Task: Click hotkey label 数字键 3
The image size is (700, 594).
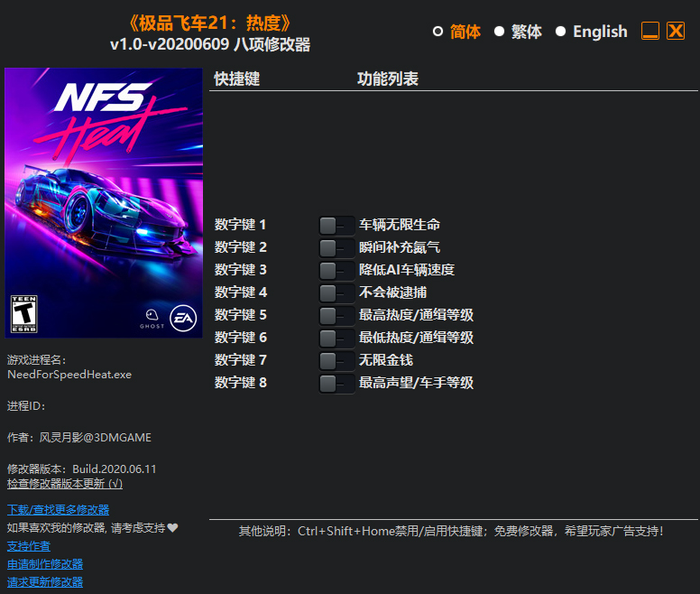Action: click(x=240, y=270)
